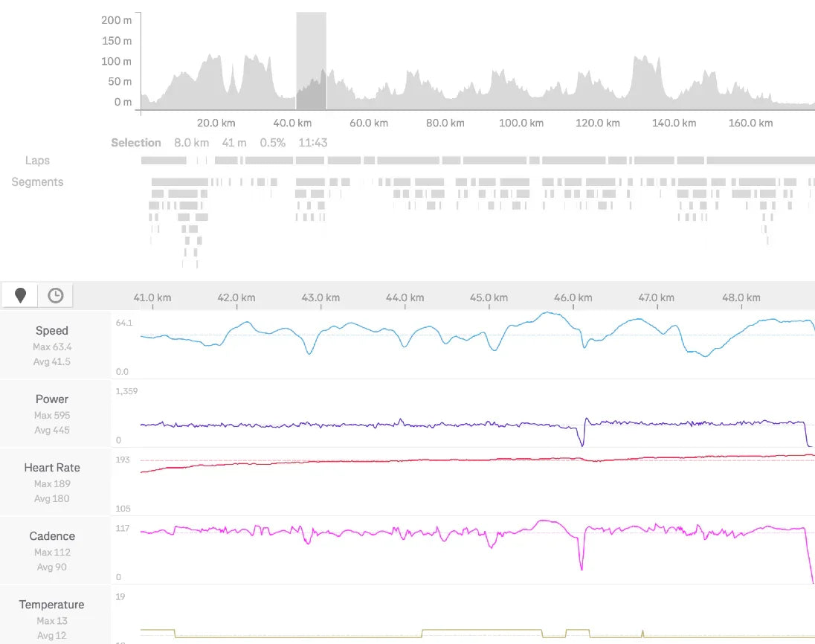Click the 100.0 km label on elevation axis
815x644 pixels.
521,123
